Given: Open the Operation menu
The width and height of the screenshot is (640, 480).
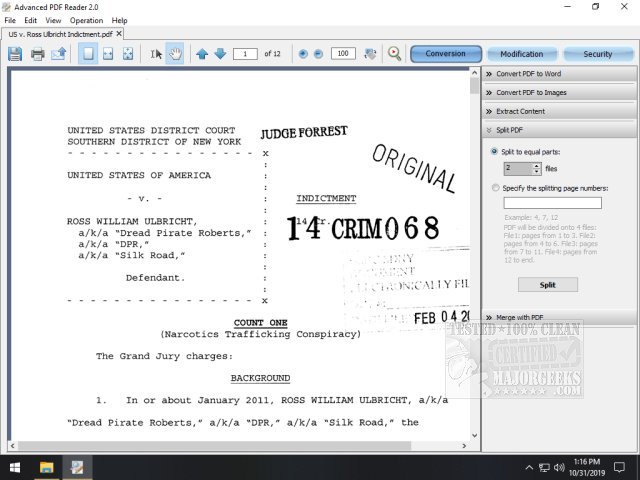Looking at the screenshot, I should 86,20.
